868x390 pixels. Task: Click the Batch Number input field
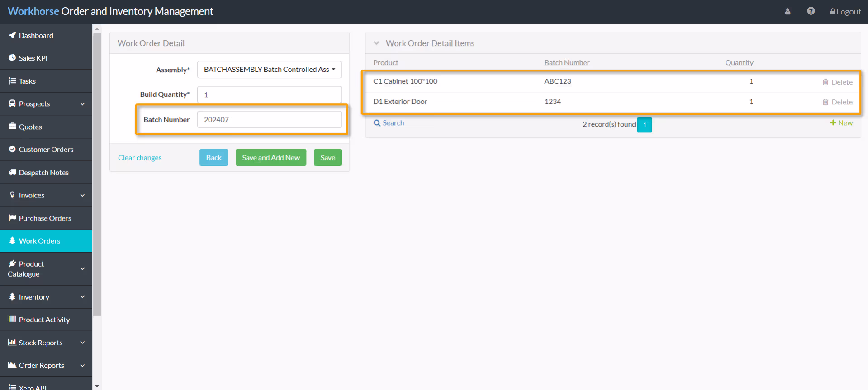click(x=269, y=120)
